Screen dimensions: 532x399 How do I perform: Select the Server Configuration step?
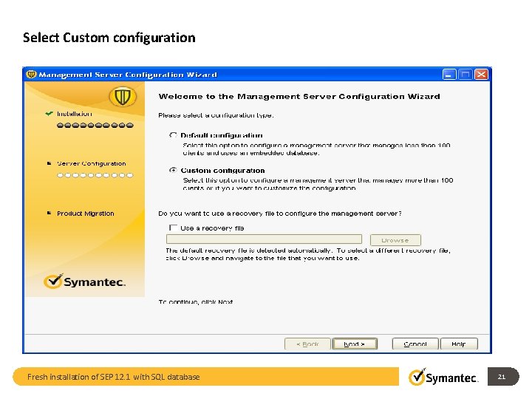click(x=92, y=163)
